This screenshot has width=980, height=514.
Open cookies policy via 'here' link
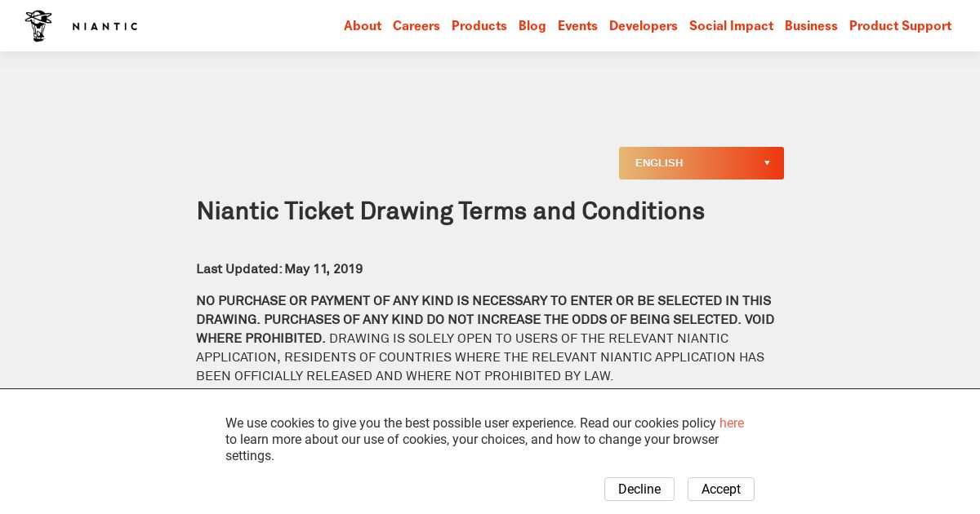pyautogui.click(x=732, y=423)
